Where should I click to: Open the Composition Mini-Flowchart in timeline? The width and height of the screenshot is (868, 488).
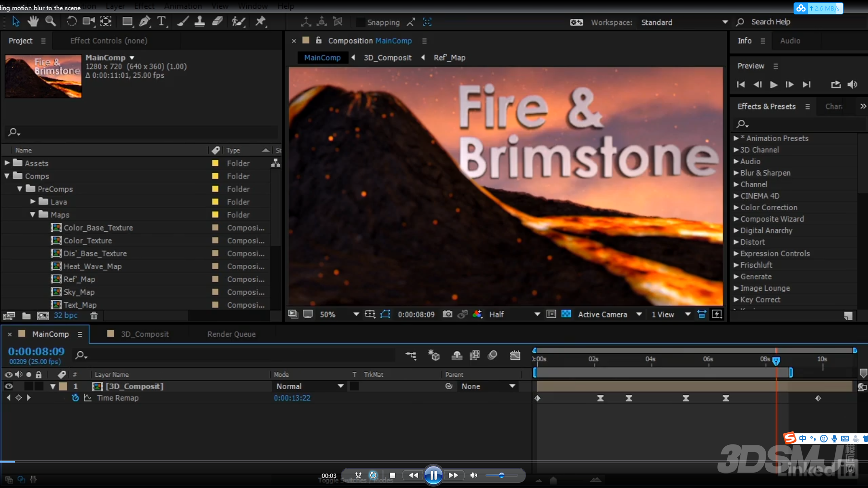[x=411, y=355]
